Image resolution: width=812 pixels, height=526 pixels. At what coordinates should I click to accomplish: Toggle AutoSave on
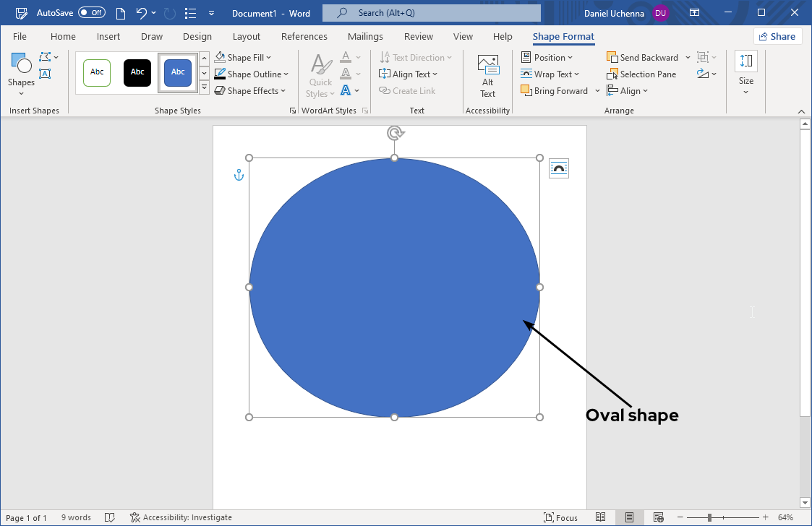coord(91,12)
